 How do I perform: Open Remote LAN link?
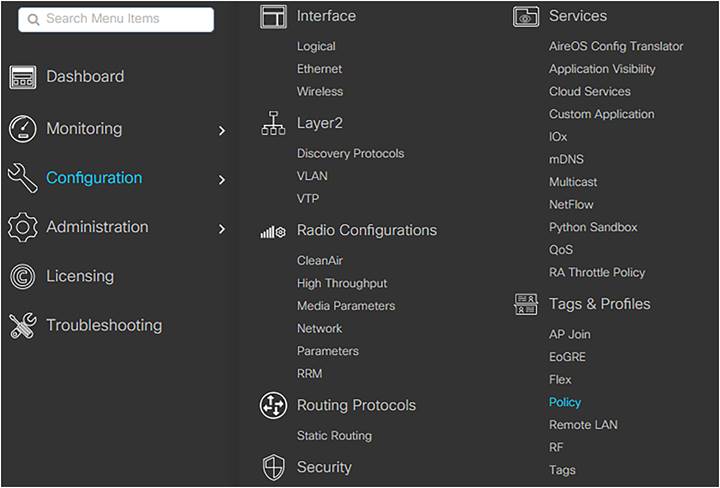pos(583,425)
